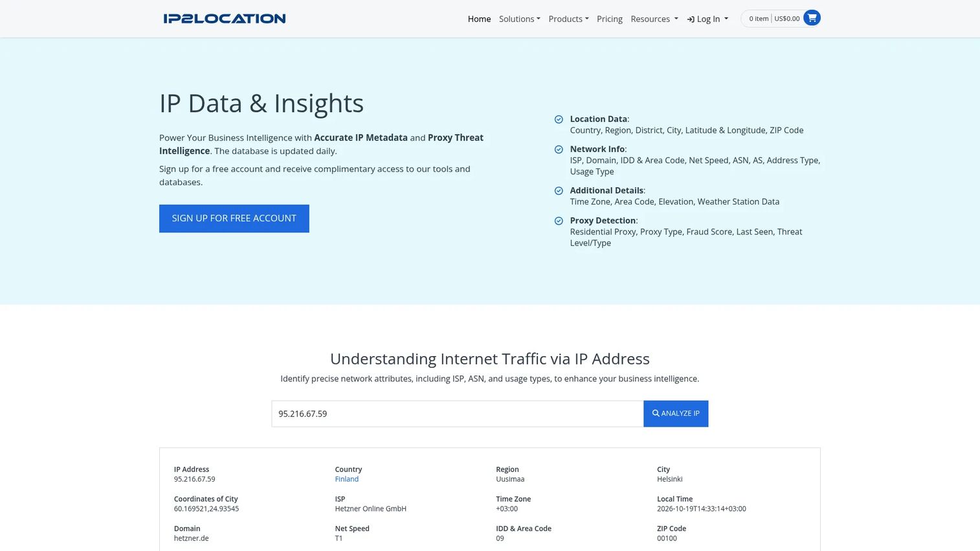The image size is (980, 551).
Task: Click the IP Data & Insights heading
Action: 262,103
